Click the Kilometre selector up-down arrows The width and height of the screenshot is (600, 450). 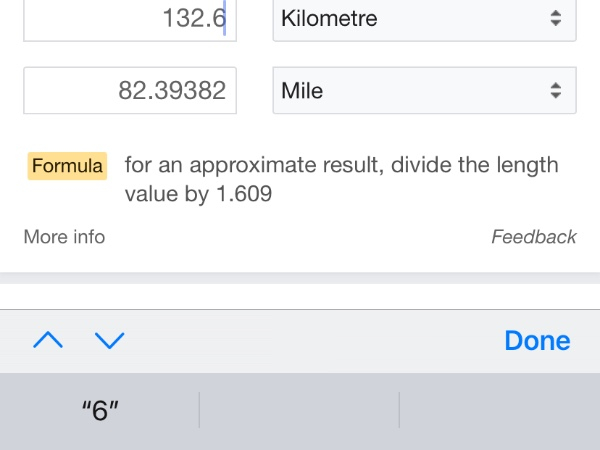555,18
